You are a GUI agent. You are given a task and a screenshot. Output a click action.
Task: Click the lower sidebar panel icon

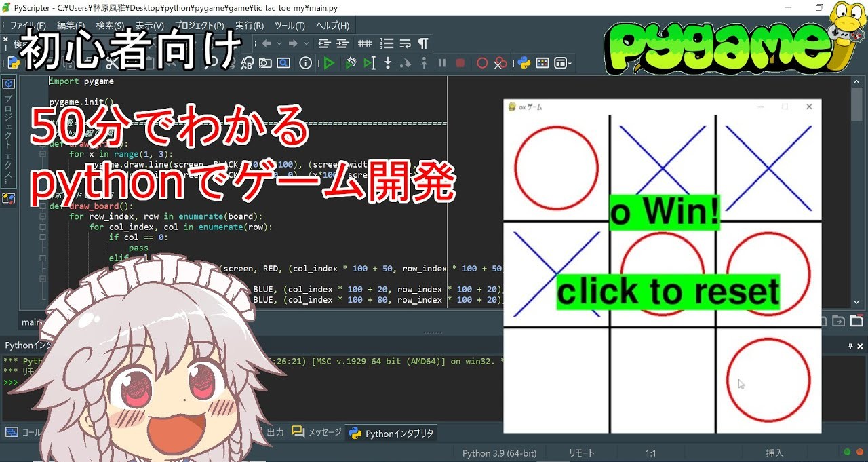click(x=9, y=199)
